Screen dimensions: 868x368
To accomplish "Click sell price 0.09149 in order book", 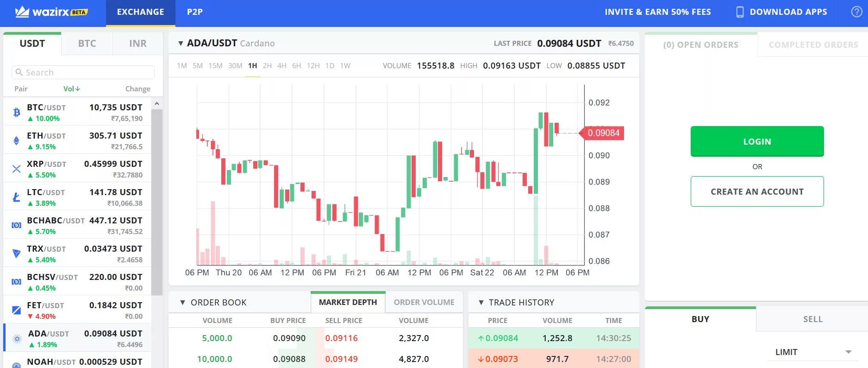I will 342,359.
